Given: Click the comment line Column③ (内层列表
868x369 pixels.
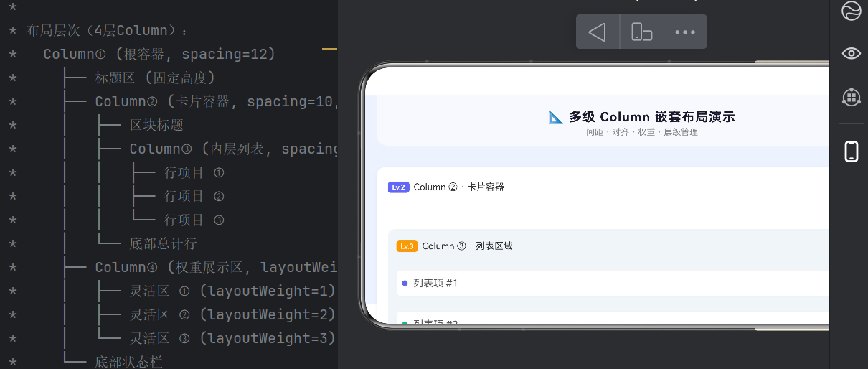Looking at the screenshot, I should 232,149.
